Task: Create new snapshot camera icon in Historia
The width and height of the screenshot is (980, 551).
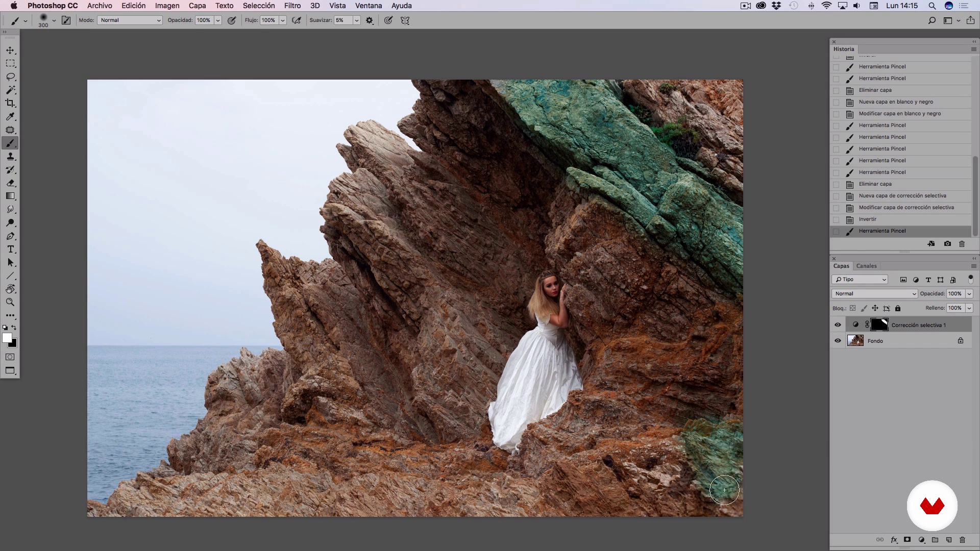Action: click(x=947, y=244)
